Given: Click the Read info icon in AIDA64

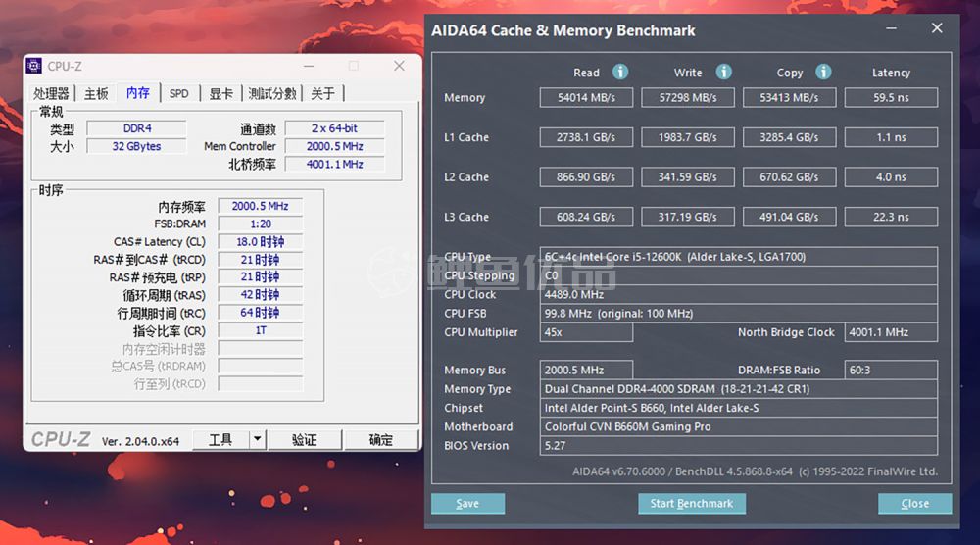Looking at the screenshot, I should [x=620, y=72].
